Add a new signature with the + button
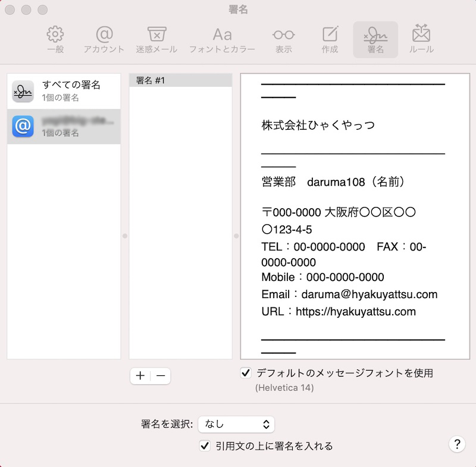 click(x=140, y=376)
